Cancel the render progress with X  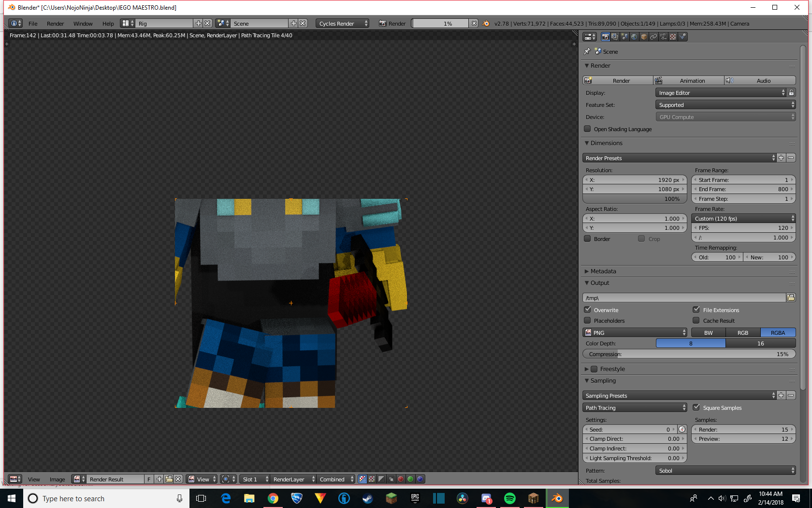(474, 23)
